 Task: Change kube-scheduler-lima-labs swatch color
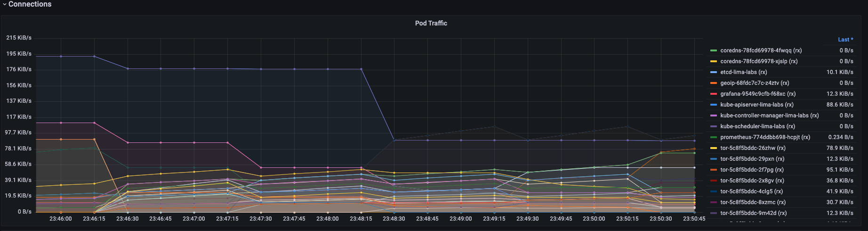[x=714, y=126]
